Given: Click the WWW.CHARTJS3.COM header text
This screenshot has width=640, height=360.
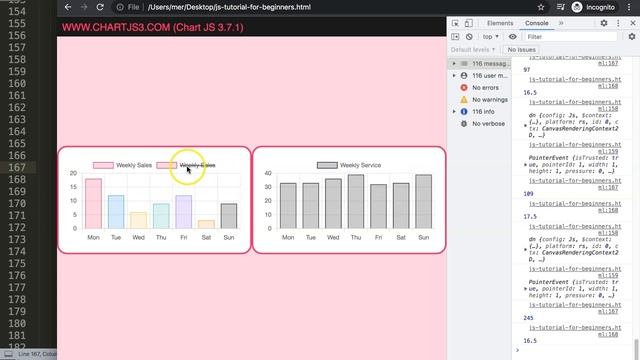Looking at the screenshot, I should click(153, 27).
